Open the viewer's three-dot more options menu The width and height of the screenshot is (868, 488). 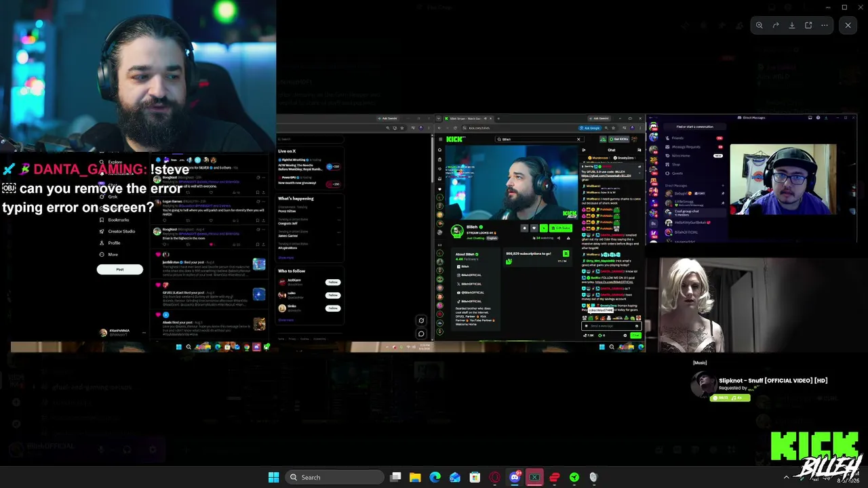[x=825, y=26]
